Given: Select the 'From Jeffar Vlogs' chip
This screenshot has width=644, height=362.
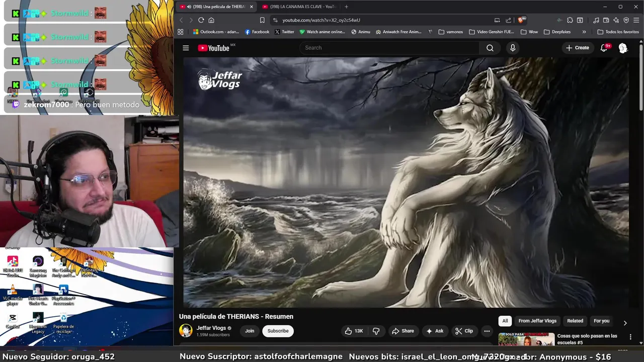Looking at the screenshot, I should (537, 321).
